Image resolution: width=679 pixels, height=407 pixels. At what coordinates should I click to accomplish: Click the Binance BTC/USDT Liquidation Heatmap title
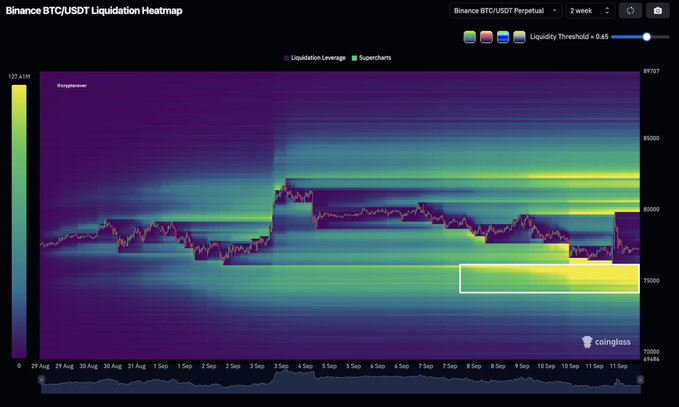(x=94, y=11)
